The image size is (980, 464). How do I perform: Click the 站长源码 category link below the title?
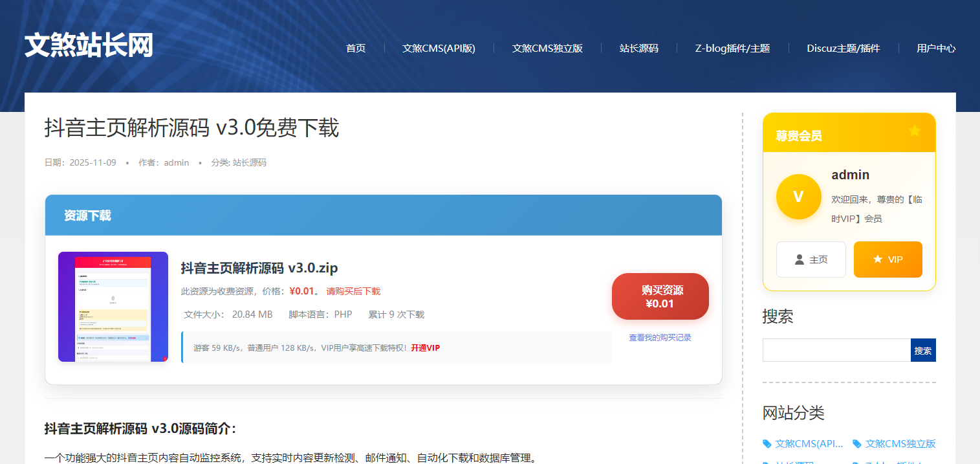pos(251,162)
